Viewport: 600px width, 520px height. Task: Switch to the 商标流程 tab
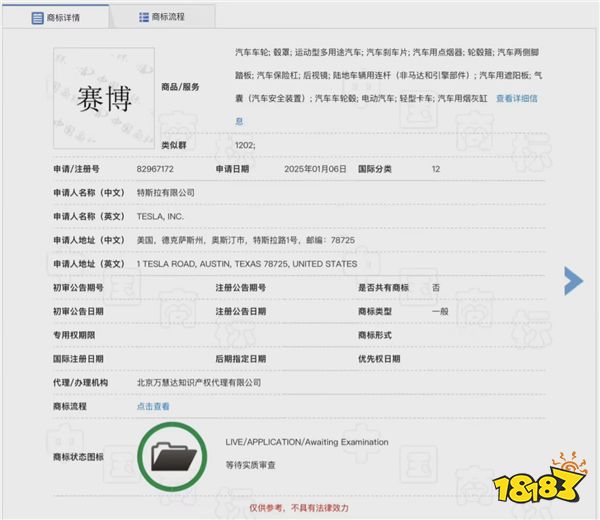162,17
